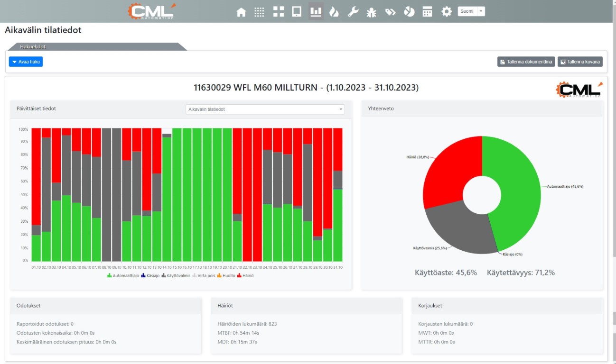Toggle the Häiriö series in the legend
The height and width of the screenshot is (364, 616).
coord(245,275)
